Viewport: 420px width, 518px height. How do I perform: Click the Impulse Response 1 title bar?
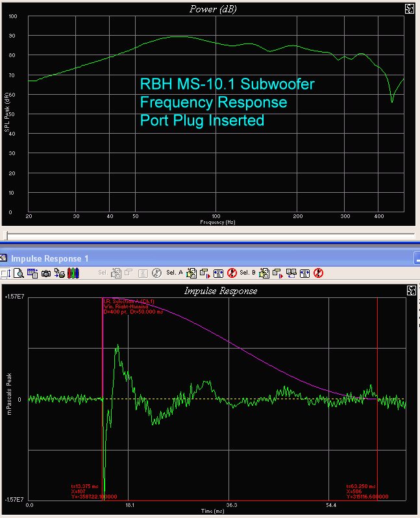click(210, 258)
